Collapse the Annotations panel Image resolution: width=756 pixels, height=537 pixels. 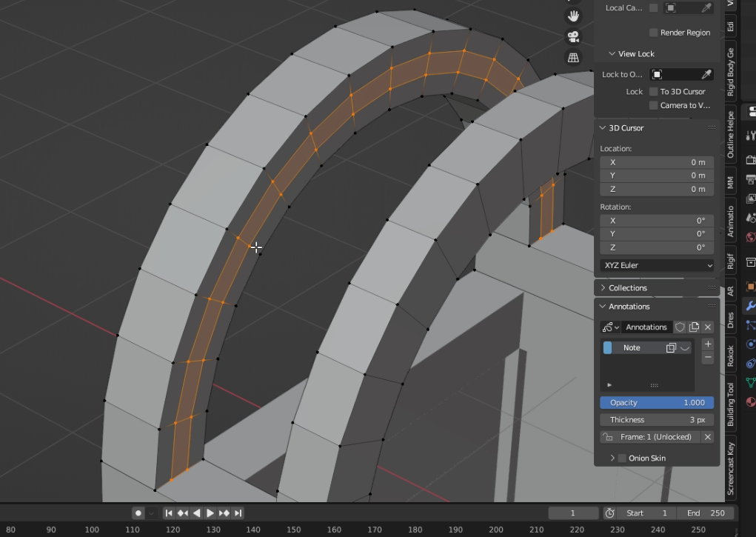click(602, 307)
